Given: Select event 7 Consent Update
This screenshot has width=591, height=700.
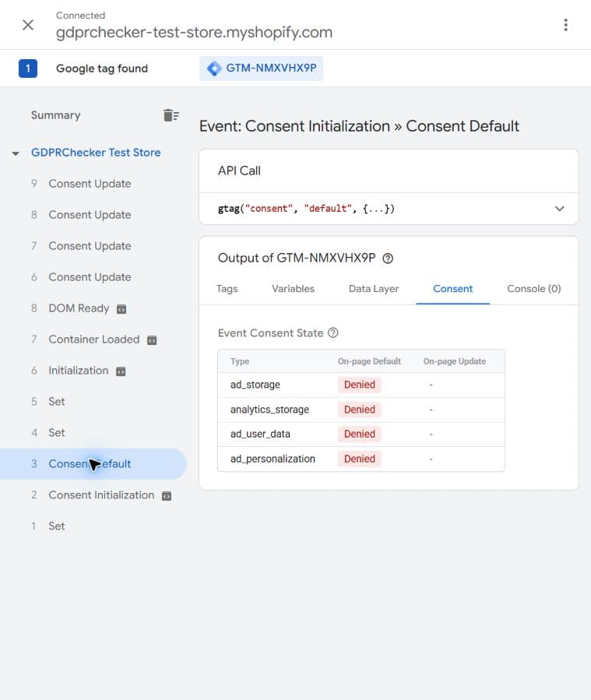Looking at the screenshot, I should 90,246.
